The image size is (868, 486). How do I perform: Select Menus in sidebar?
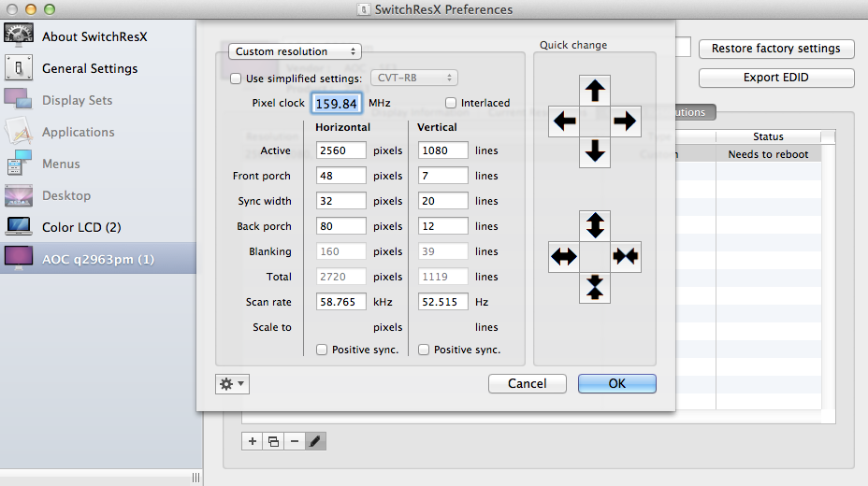[x=98, y=164]
